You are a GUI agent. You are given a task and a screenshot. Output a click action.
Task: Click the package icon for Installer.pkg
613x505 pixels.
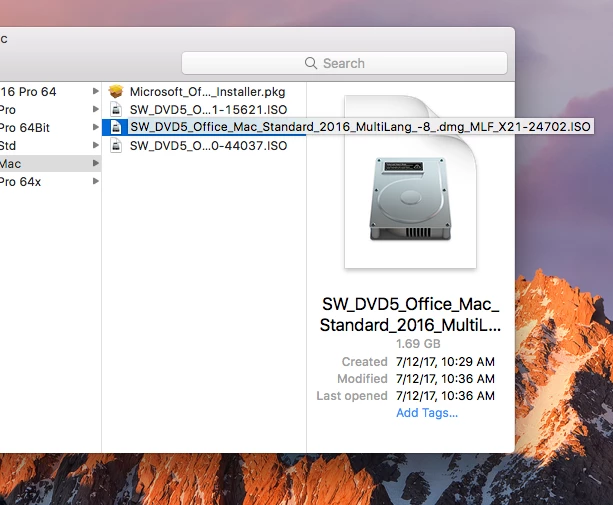point(116,91)
